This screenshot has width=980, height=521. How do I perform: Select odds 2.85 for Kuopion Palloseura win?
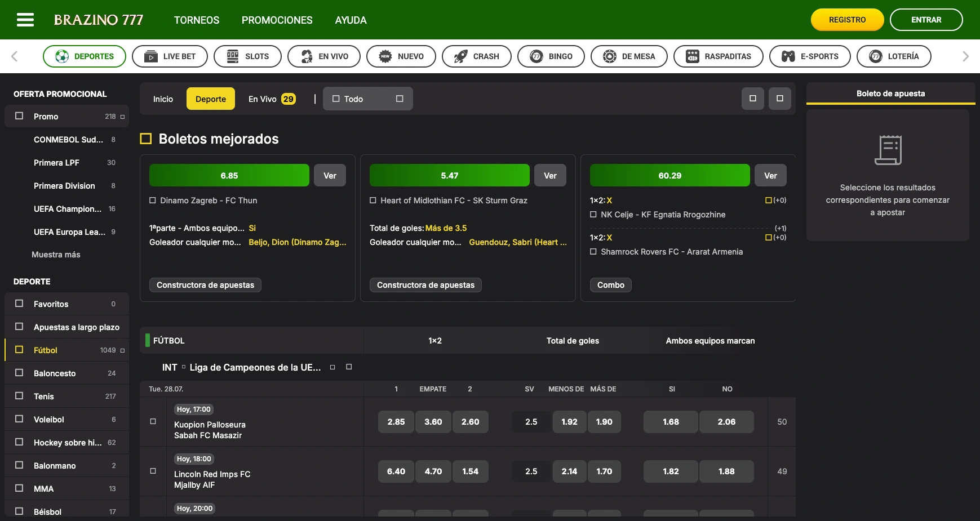tap(396, 422)
